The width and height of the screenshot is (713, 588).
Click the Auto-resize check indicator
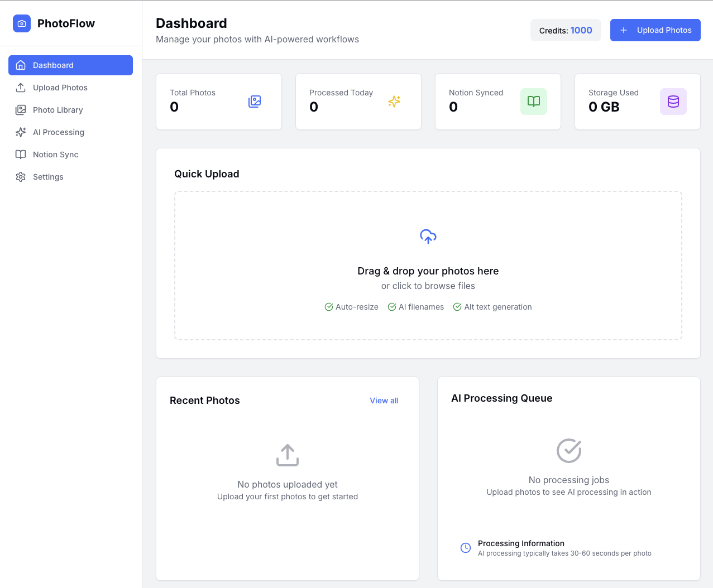[329, 307]
